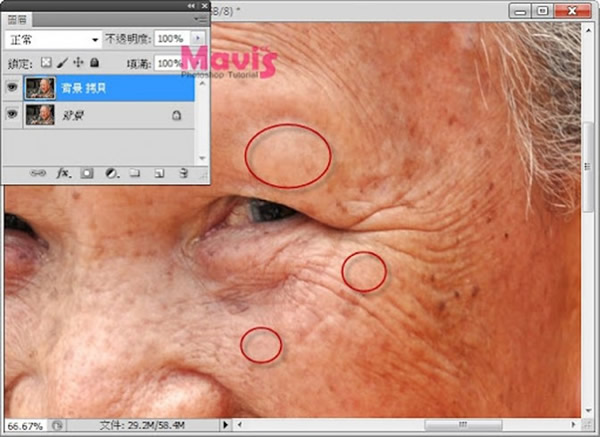This screenshot has width=600, height=437.
Task: Enable lock all for the layer
Action: pos(93,62)
